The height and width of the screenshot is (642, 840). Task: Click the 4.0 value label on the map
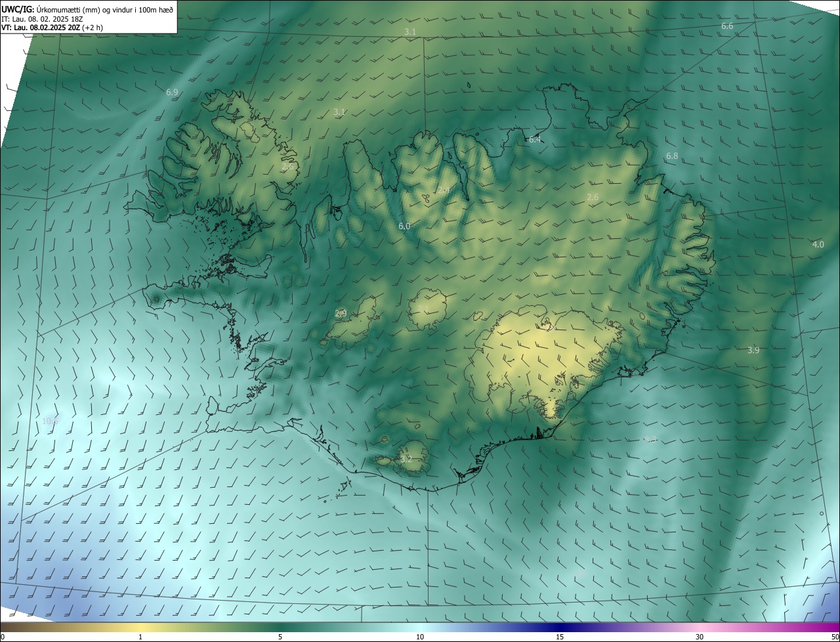click(818, 244)
